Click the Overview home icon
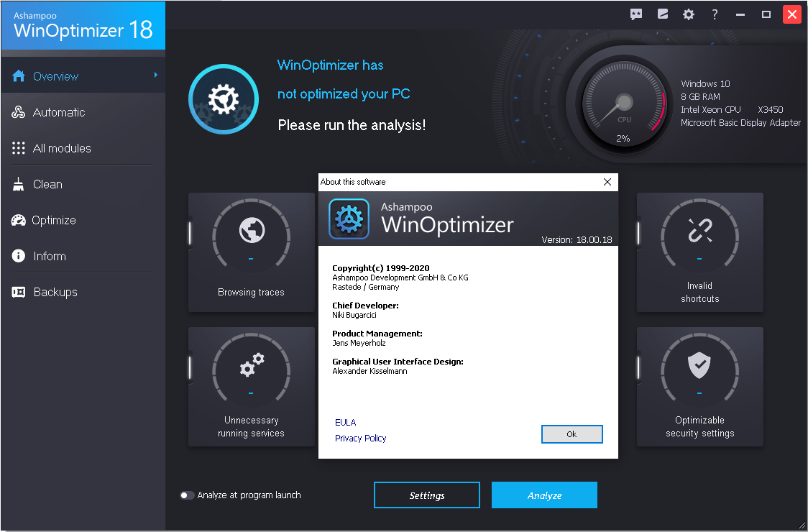Viewport: 808px width, 532px height. pos(19,76)
